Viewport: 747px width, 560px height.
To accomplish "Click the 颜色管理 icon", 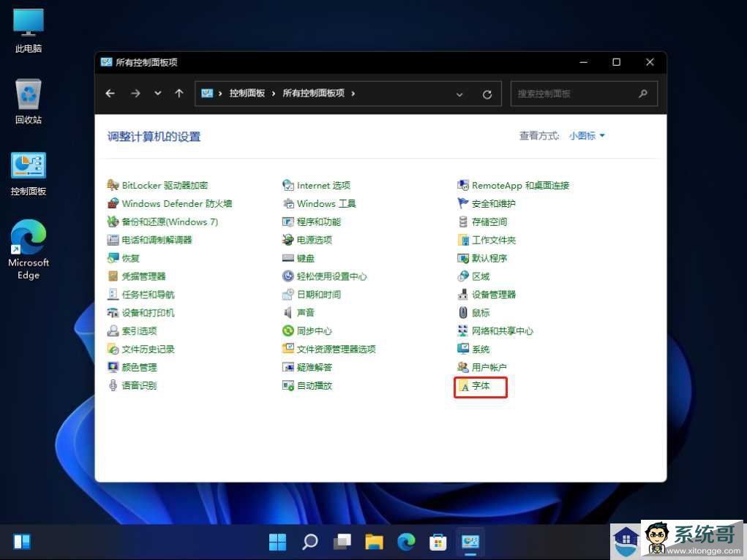I will pyautogui.click(x=113, y=367).
